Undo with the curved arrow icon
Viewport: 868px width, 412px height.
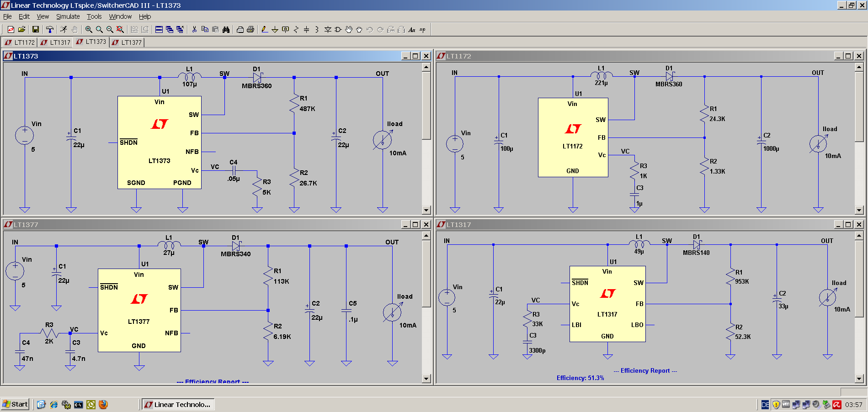tap(370, 29)
